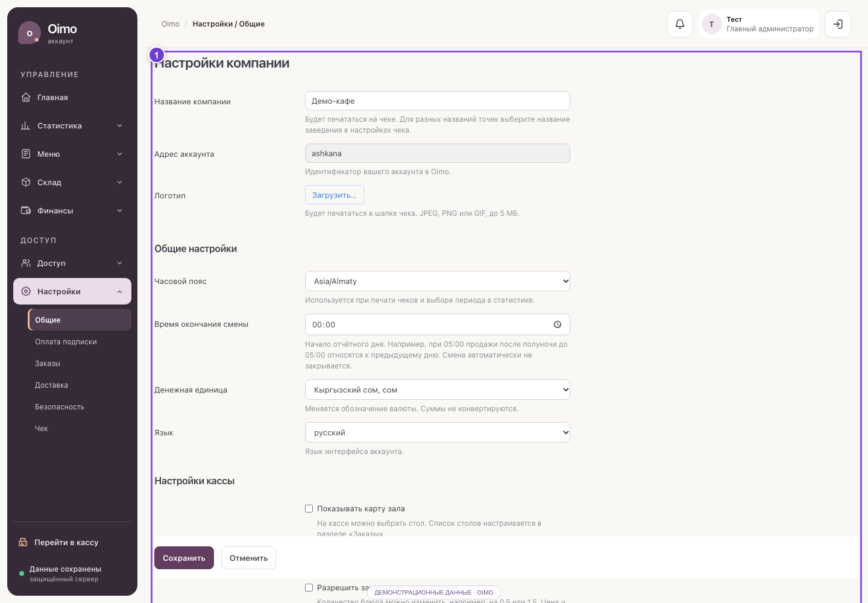Click the notifications bell icon
Viewport: 868px width, 603px height.
pos(680,24)
